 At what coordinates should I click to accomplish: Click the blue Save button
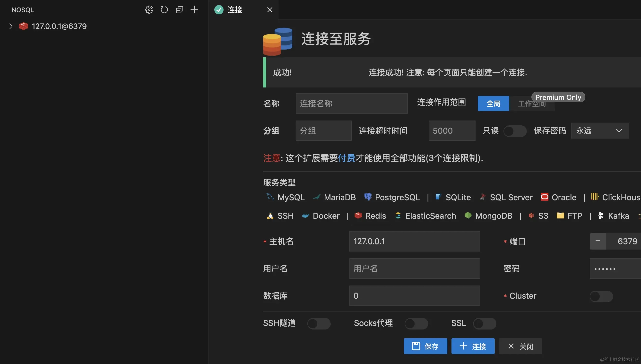(425, 346)
